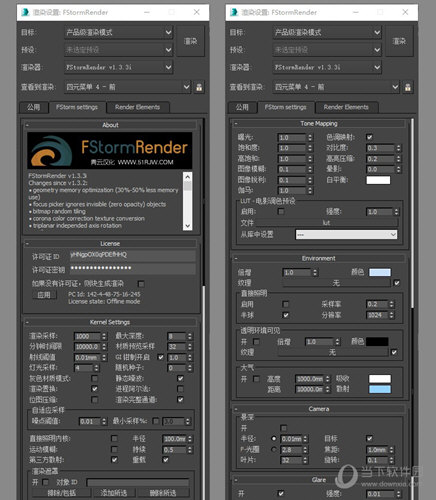Open Render Elements tab in left window
Screen dimensions: 436x500
[137, 107]
